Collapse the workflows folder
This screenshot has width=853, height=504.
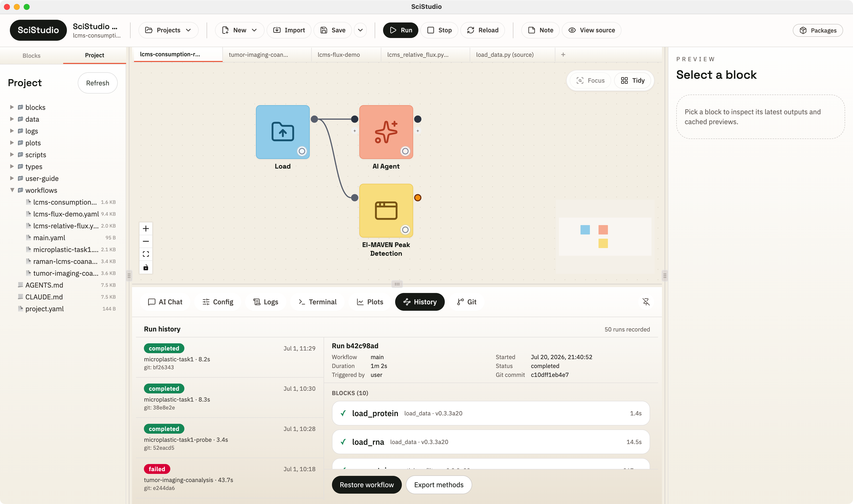pos(12,190)
